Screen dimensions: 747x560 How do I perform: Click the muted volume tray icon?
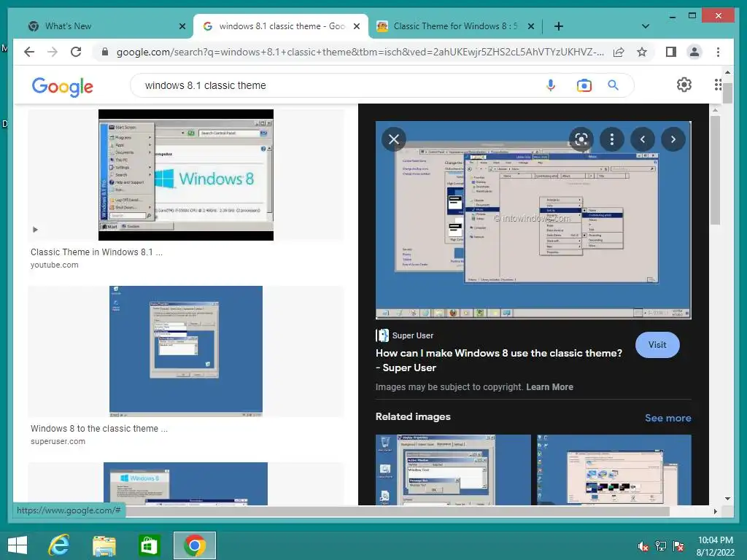click(643, 546)
